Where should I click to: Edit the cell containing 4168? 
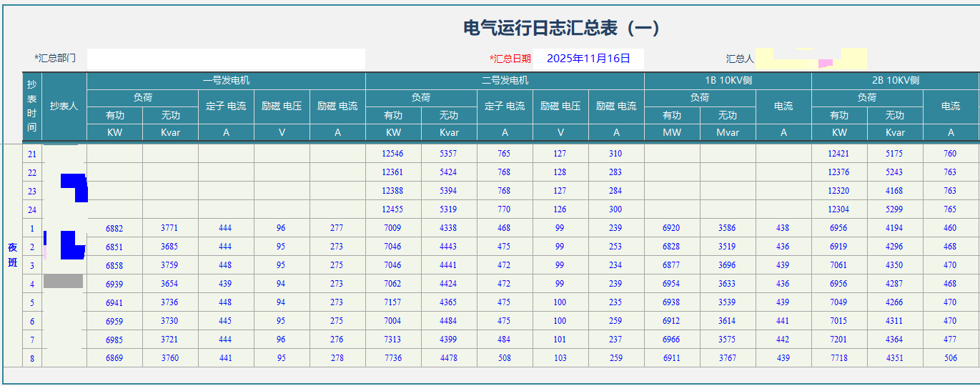(894, 191)
